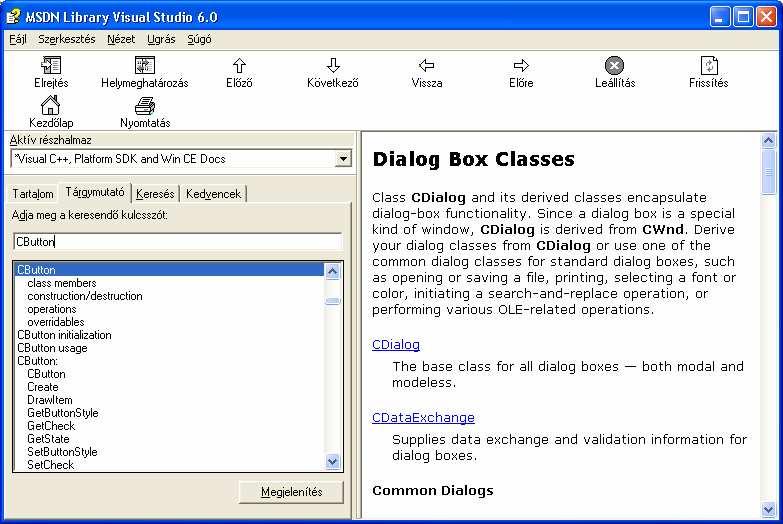Viewport: 783px width, 524px height.
Task: Print the topic with Nyomtatás icon
Action: (145, 105)
